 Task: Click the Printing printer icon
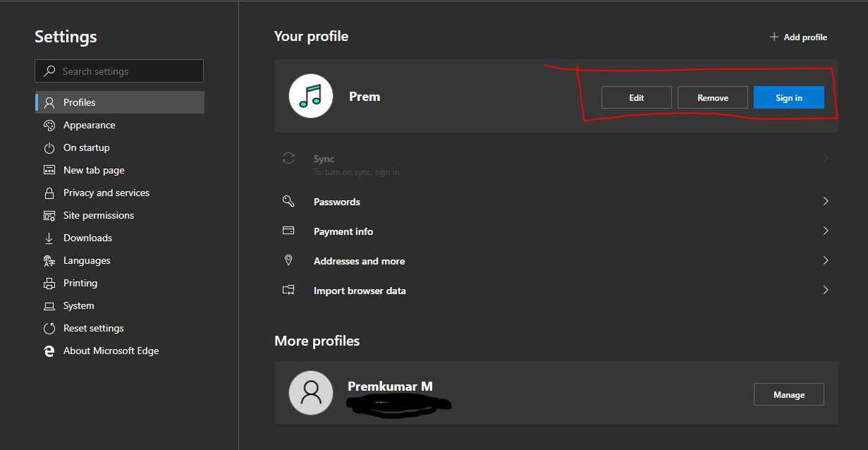[49, 283]
